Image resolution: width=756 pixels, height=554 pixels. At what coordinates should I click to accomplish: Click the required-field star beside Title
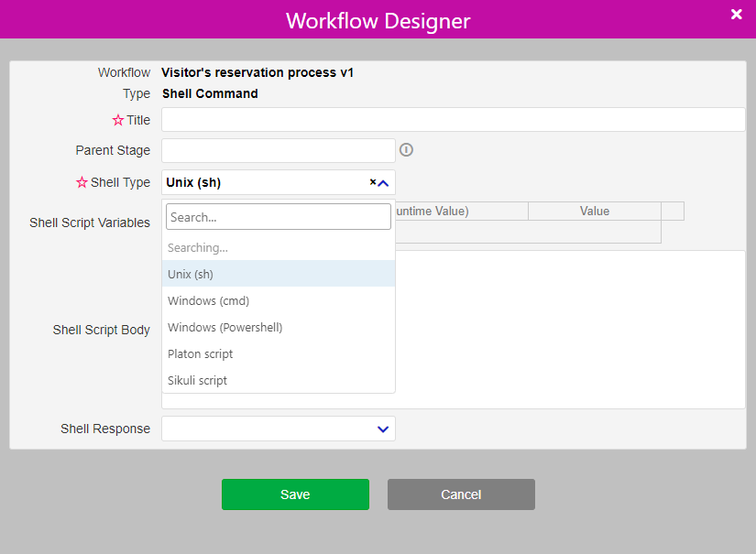117,119
